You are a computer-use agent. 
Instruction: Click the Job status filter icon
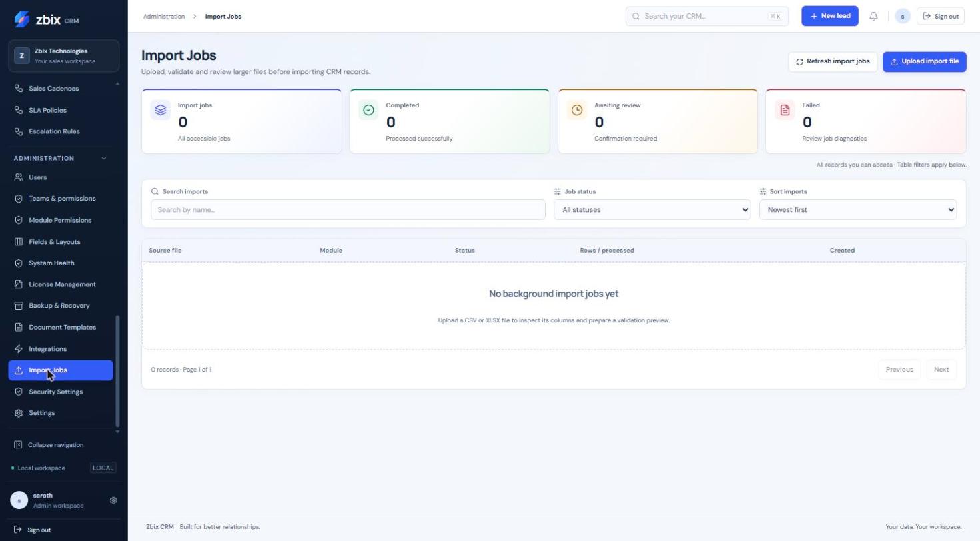(x=558, y=191)
